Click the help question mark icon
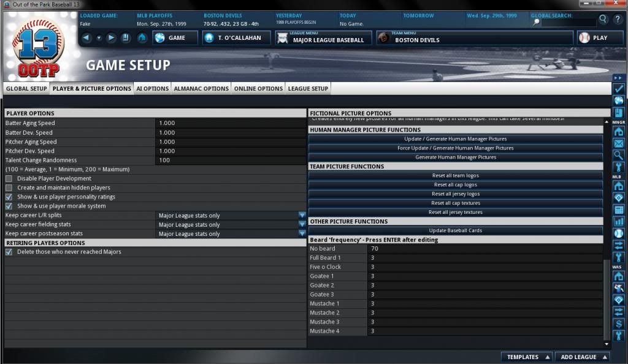The height and width of the screenshot is (364, 628). pyautogui.click(x=618, y=19)
